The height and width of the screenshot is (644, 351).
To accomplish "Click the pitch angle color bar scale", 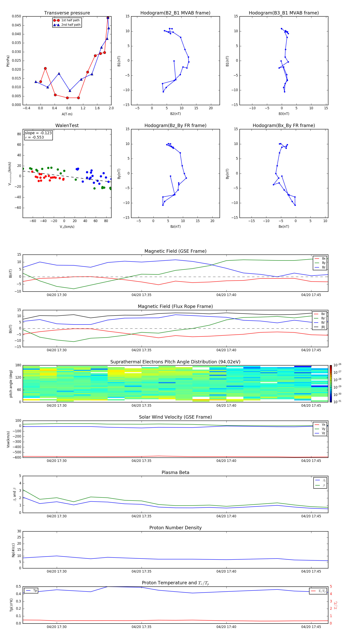I will click(x=331, y=383).
